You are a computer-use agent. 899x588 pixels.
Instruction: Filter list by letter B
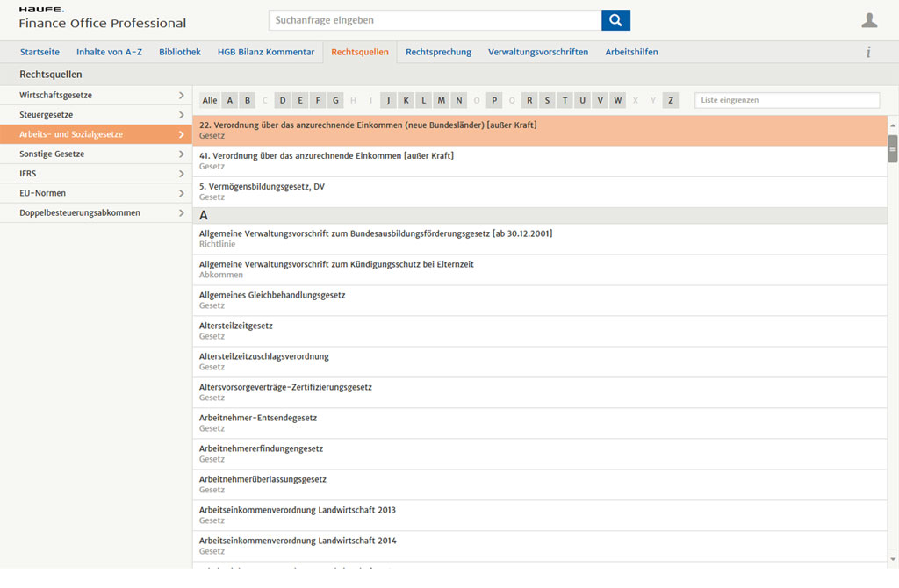click(248, 100)
